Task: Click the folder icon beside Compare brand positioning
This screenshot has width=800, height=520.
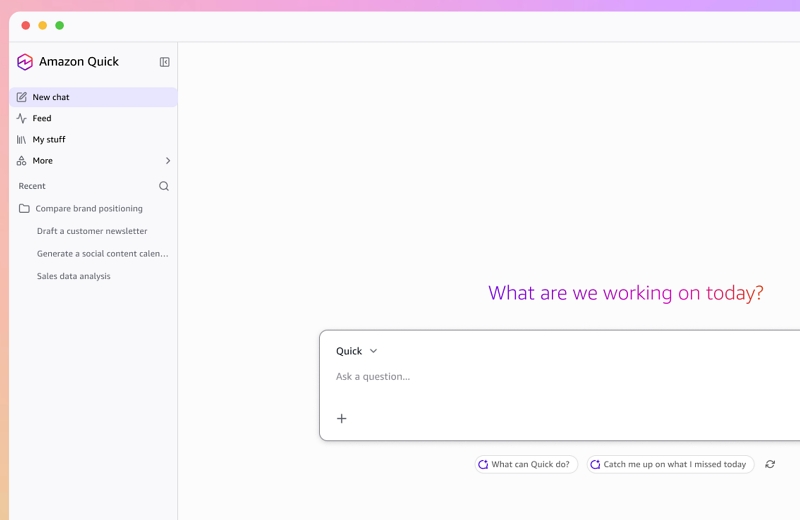Action: pos(24,208)
